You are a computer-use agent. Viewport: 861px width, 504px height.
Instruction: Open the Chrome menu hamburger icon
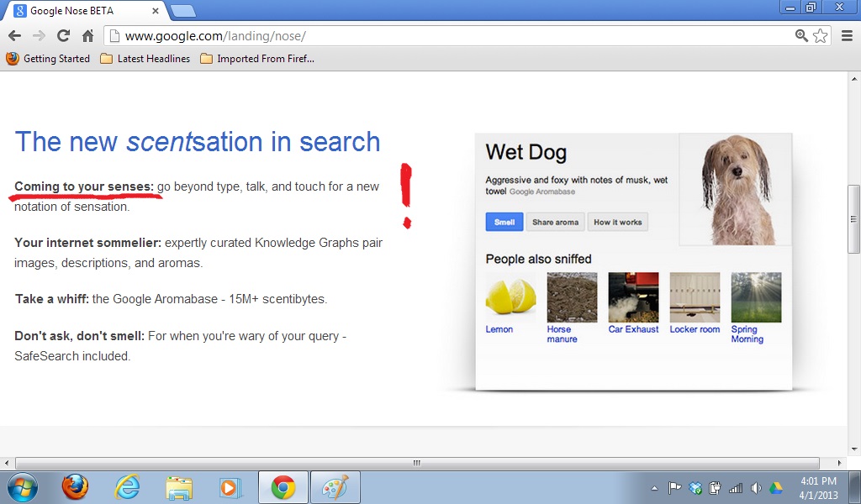coord(848,36)
